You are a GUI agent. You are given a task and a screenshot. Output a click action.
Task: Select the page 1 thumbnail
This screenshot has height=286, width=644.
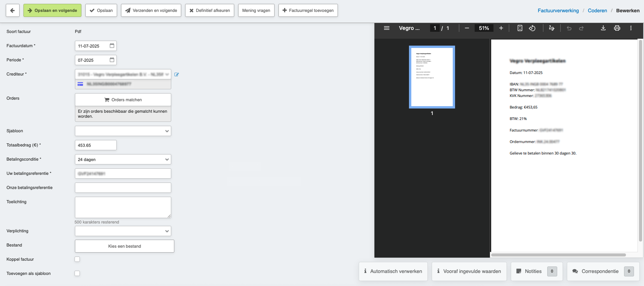pos(432,77)
